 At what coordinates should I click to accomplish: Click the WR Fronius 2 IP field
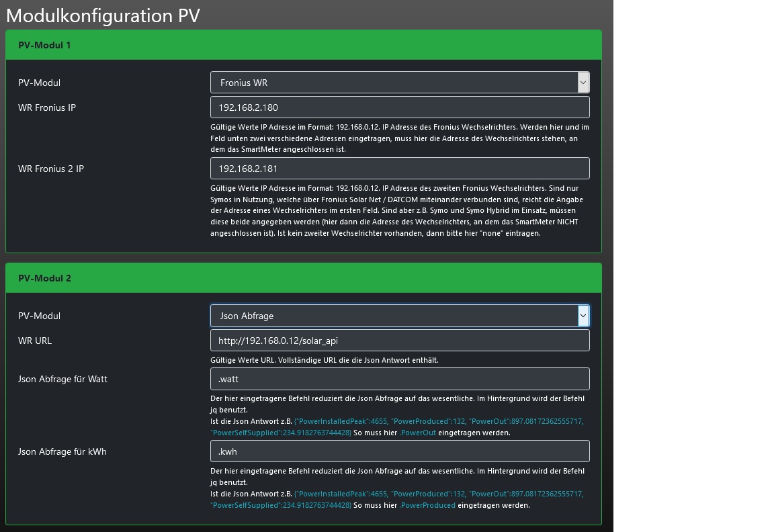pyautogui.click(x=399, y=169)
